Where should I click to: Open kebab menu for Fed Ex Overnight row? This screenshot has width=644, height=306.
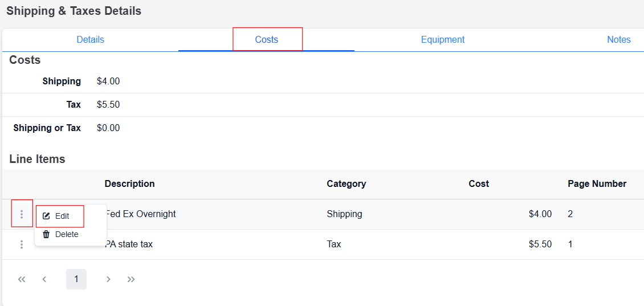(x=21, y=214)
